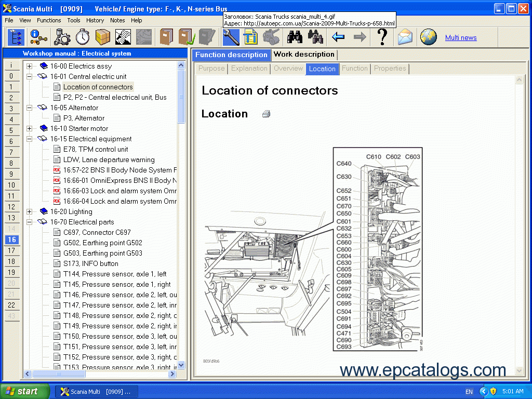Open the package box toolbar icon
The width and height of the screenshot is (532, 399).
(x=102, y=37)
